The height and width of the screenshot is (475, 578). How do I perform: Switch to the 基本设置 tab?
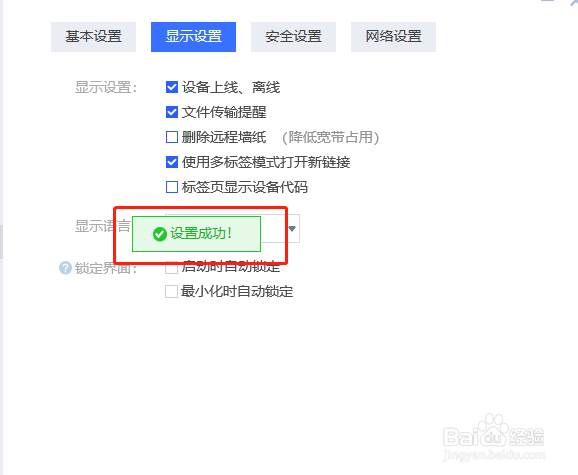(93, 37)
